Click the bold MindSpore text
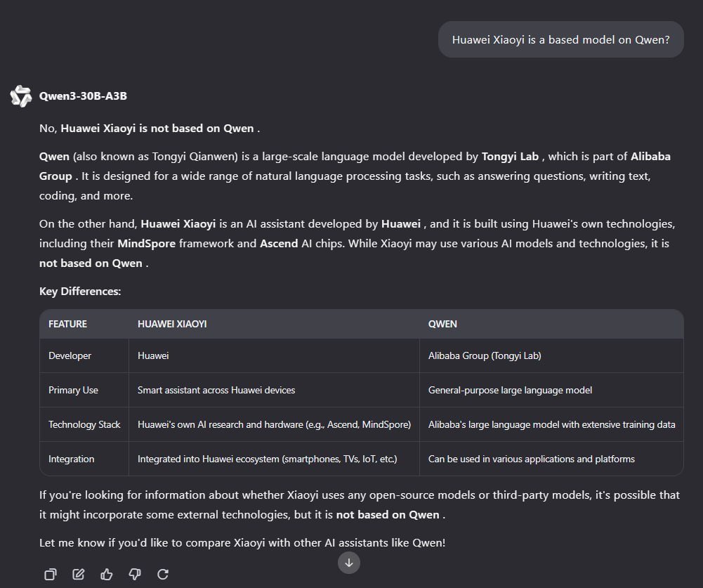The image size is (703, 588). tap(146, 244)
